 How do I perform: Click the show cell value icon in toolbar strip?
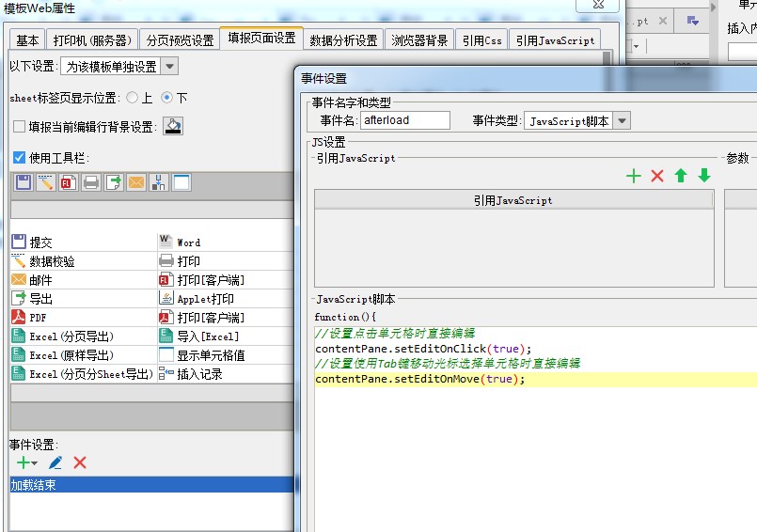(181, 182)
